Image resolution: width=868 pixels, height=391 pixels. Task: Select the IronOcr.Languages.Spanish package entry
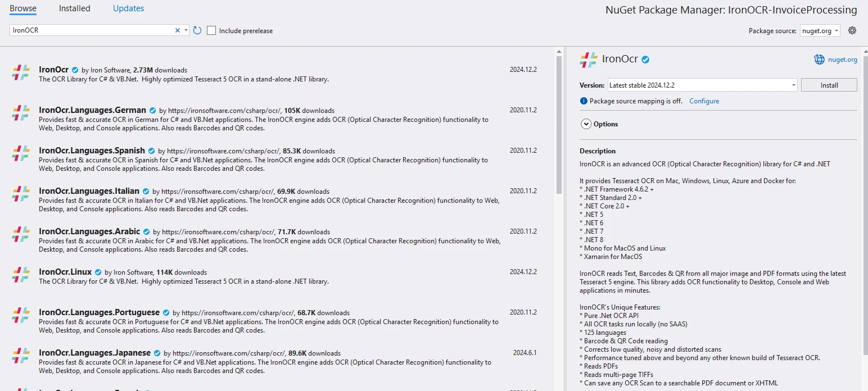pyautogui.click(x=270, y=159)
